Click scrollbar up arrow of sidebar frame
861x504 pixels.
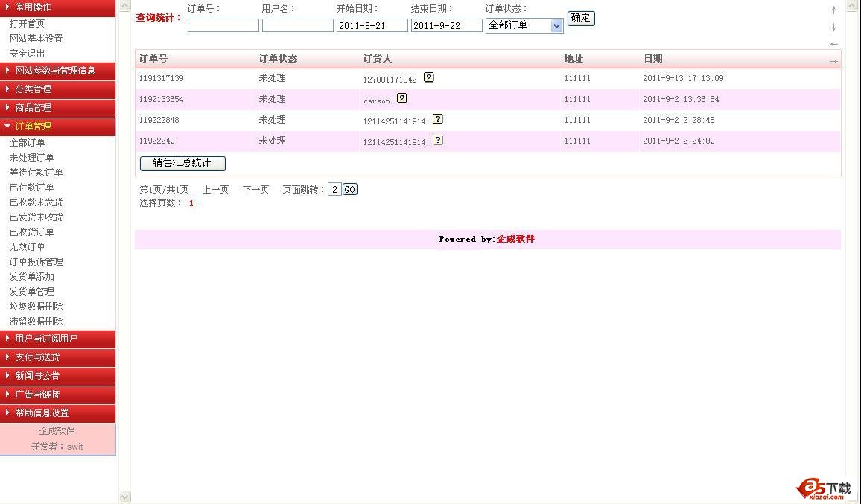[x=124, y=6]
